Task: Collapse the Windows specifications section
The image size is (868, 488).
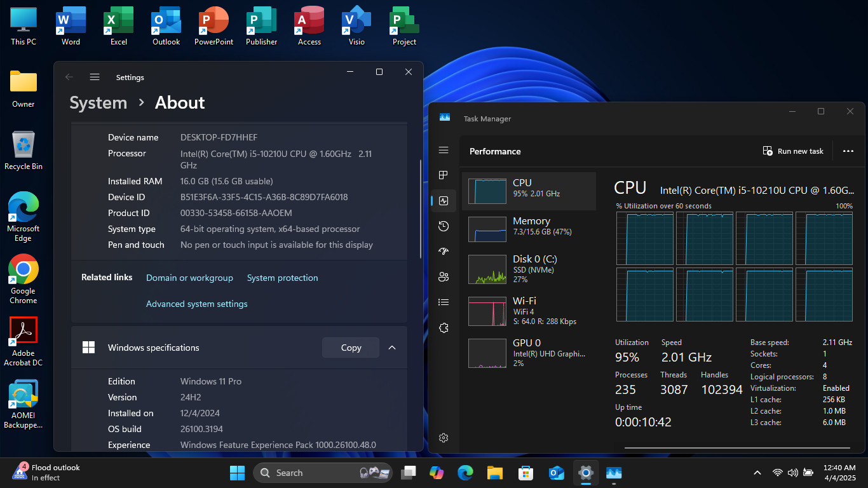Action: tap(392, 348)
